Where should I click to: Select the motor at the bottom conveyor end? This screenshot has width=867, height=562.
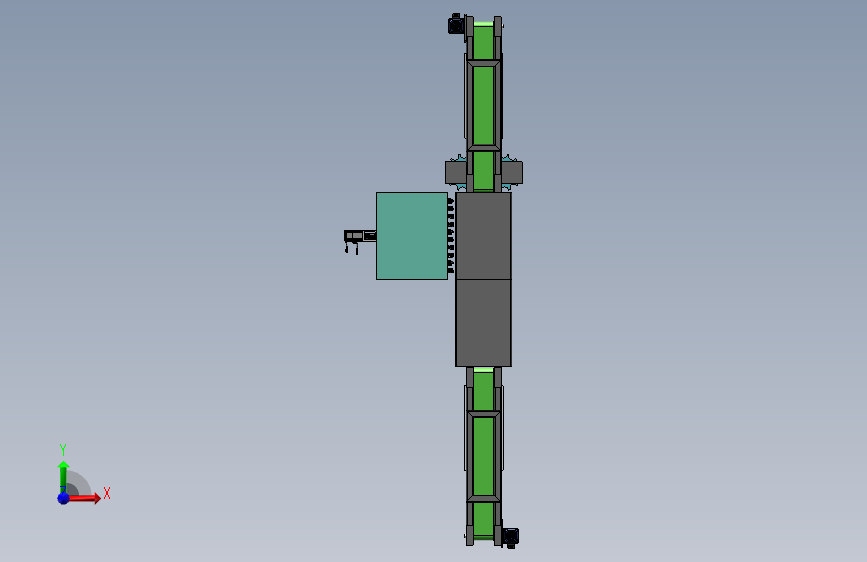[511, 537]
